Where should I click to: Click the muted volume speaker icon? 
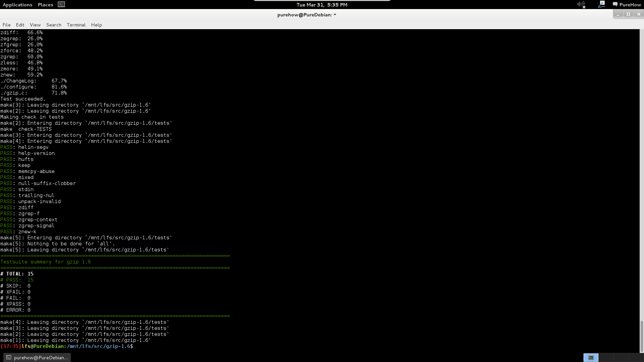pyautogui.click(x=581, y=5)
